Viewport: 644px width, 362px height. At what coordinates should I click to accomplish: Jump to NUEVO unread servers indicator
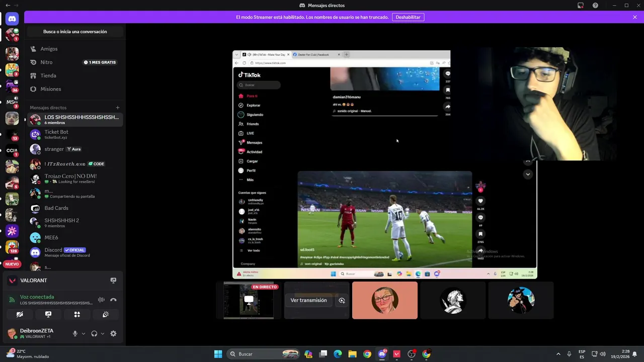click(12, 264)
